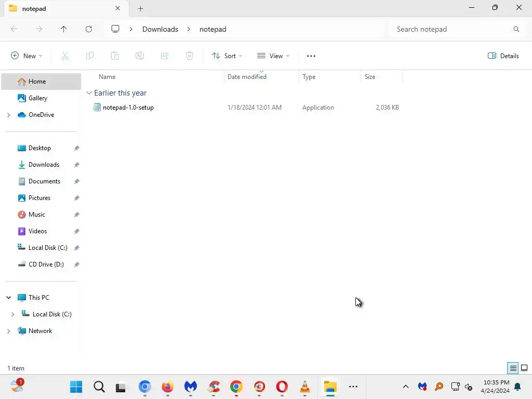Select the notepad tab
The height and width of the screenshot is (399, 532).
click(x=66, y=8)
